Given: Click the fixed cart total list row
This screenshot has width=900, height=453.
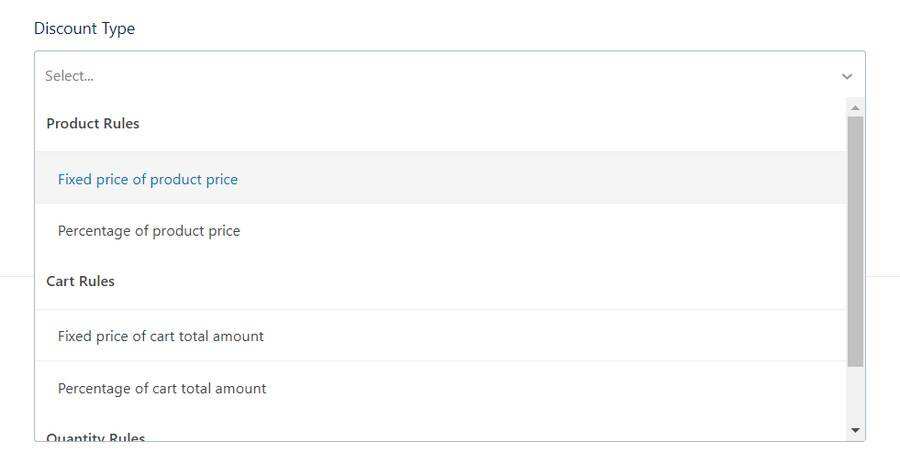Looking at the screenshot, I should pos(440,336).
